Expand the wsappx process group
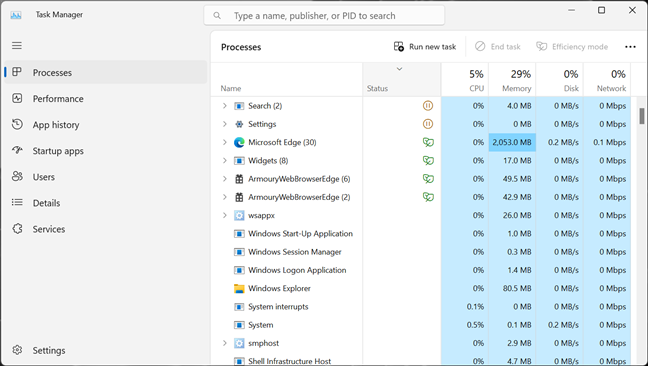 pyautogui.click(x=224, y=215)
